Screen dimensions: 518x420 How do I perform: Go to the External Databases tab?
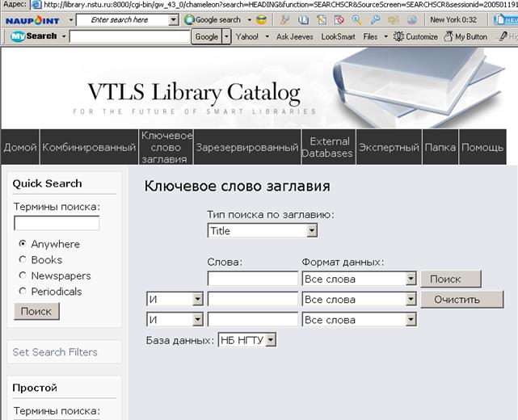[x=330, y=148]
